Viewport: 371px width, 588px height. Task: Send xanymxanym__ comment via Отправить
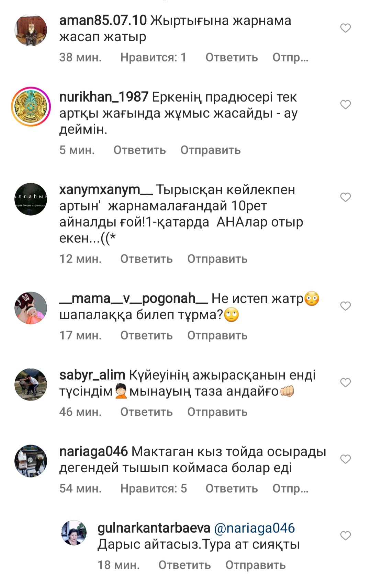(217, 259)
